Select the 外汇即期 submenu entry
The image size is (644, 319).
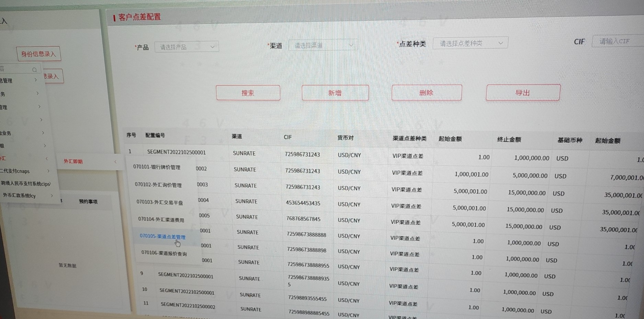coord(73,161)
